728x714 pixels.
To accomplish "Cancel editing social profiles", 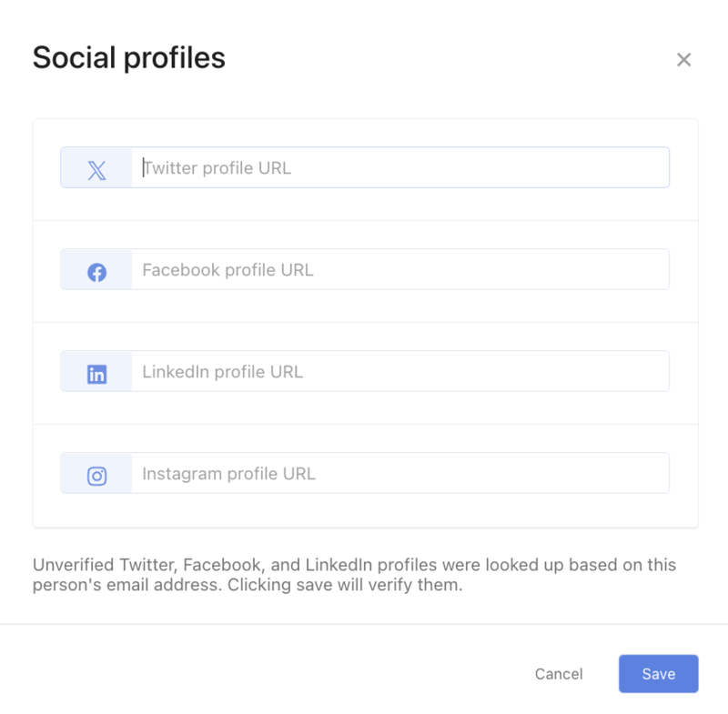I will pyautogui.click(x=559, y=674).
